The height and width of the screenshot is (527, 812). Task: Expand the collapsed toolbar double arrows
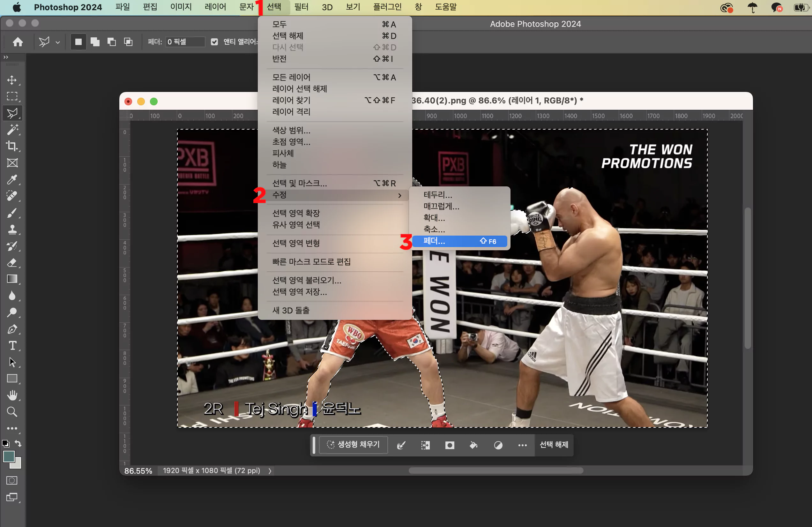(x=6, y=57)
